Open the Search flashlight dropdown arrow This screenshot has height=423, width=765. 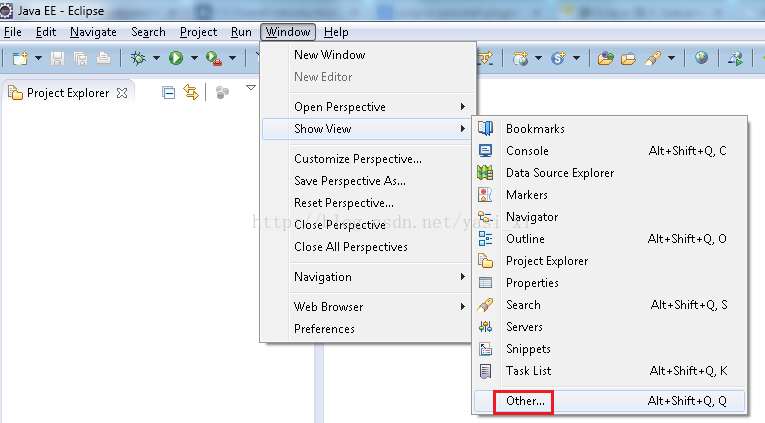pyautogui.click(x=671, y=59)
